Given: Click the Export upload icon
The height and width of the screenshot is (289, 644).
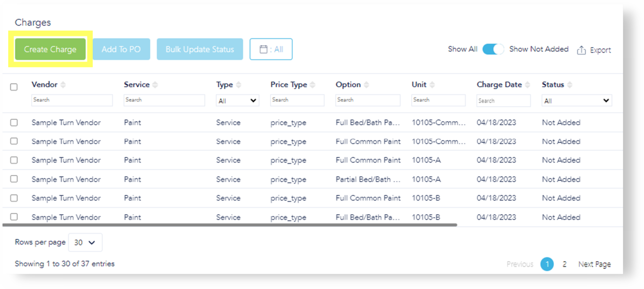Looking at the screenshot, I should pyautogui.click(x=581, y=50).
